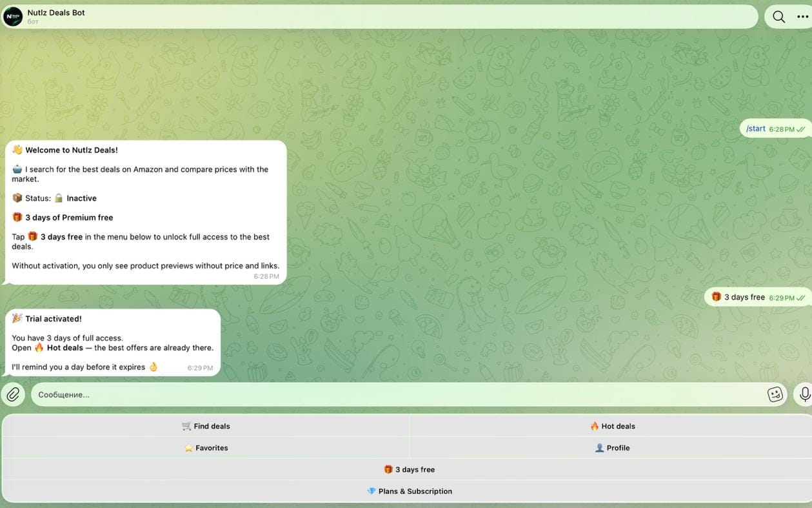The image size is (812, 508).
Task: Tap the Find deals keyboard button
Action: coord(206,426)
